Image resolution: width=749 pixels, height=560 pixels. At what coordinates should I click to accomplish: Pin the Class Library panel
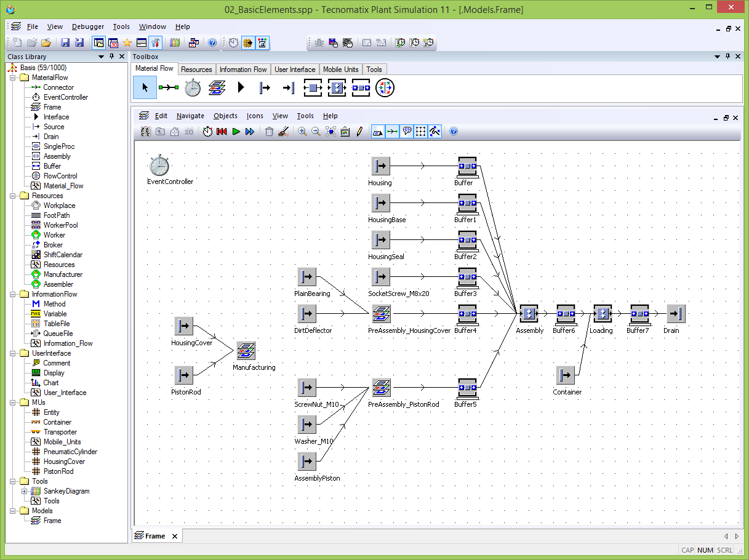tap(112, 56)
